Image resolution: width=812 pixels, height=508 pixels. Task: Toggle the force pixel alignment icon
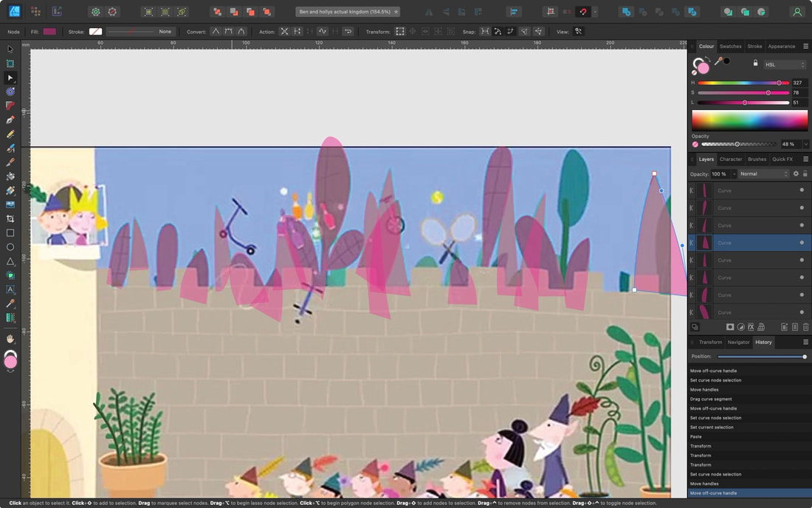551,11
